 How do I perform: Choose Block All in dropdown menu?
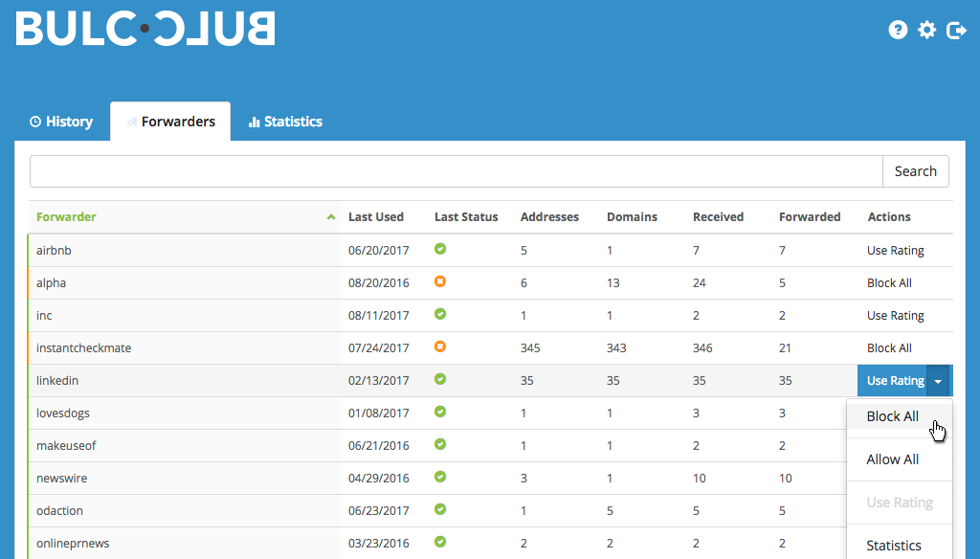click(900, 416)
